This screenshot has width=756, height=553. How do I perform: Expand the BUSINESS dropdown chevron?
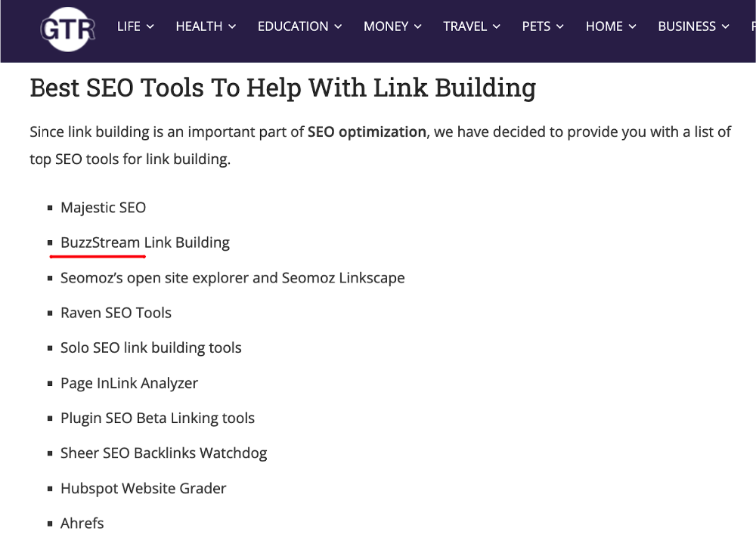tap(726, 26)
